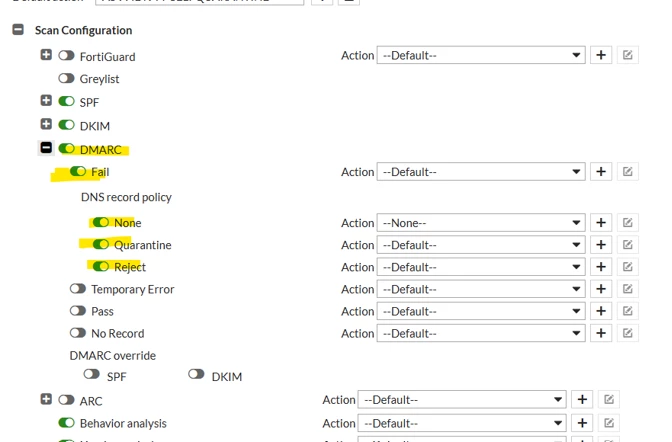Enable the FortiGuard toggle

click(66, 55)
